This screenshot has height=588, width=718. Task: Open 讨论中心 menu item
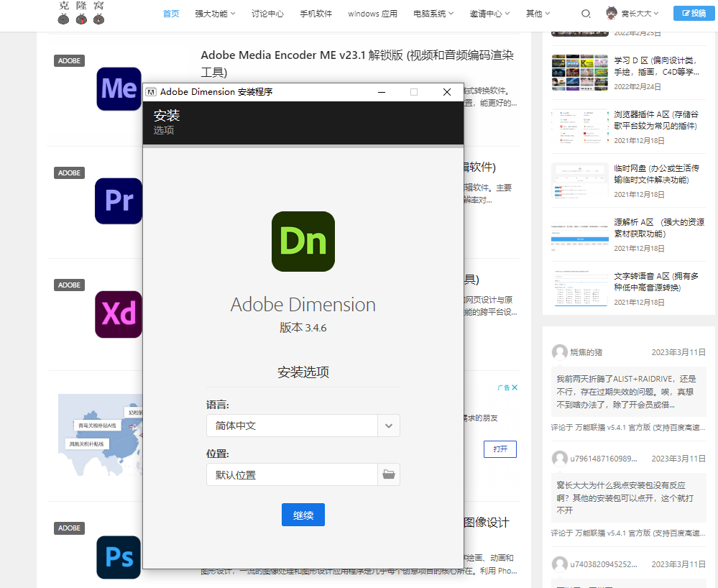pyautogui.click(x=267, y=14)
